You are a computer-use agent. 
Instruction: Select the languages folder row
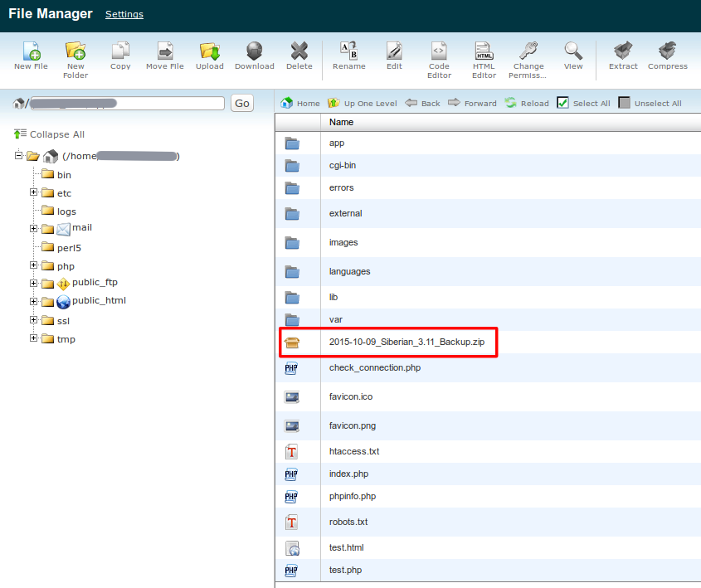tap(488, 272)
